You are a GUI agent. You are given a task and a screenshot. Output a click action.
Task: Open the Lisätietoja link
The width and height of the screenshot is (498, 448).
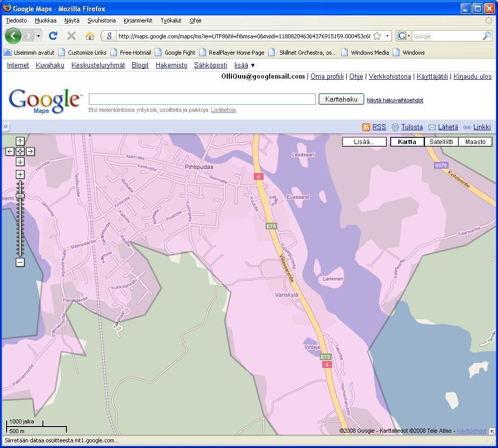click(x=224, y=110)
